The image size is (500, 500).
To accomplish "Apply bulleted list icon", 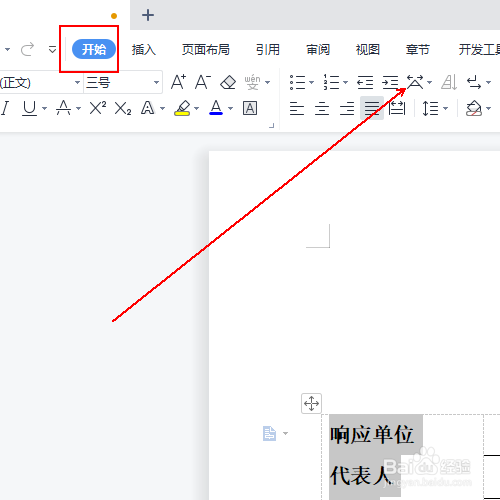I will click(x=297, y=82).
